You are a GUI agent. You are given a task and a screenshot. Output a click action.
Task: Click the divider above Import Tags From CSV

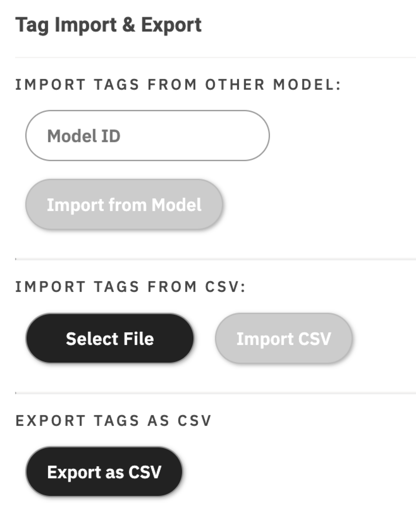(x=215, y=259)
